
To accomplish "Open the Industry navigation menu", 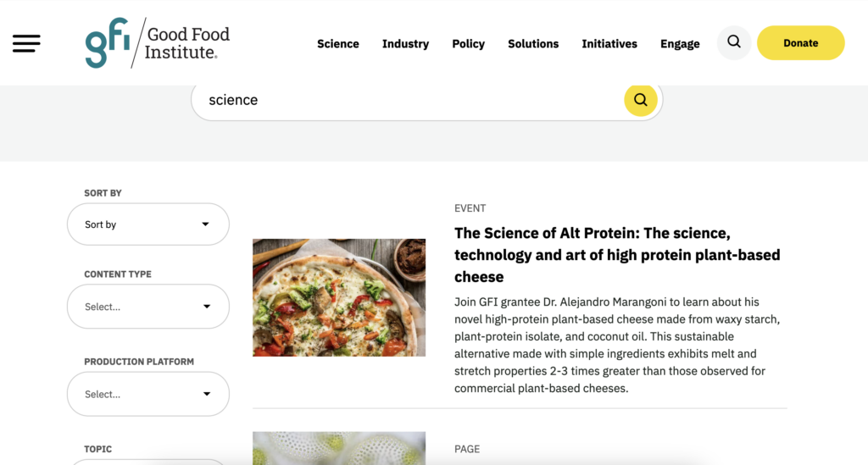I will pyautogui.click(x=405, y=44).
